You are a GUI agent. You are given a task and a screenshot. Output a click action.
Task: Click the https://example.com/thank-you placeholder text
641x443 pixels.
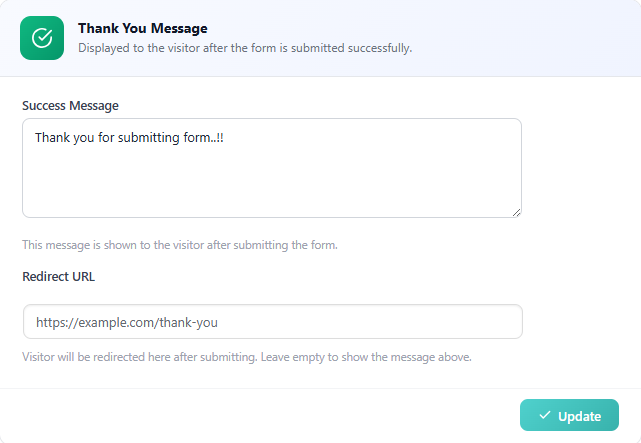[x=126, y=322]
